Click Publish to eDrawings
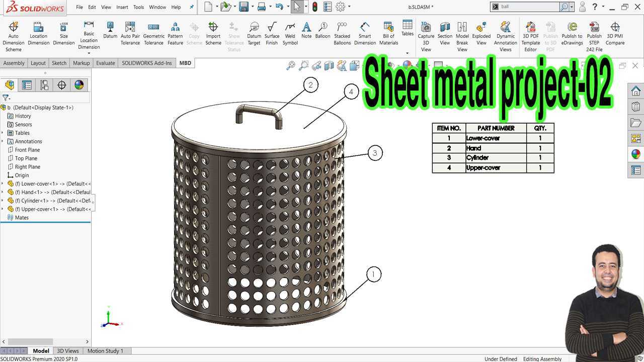The image size is (644, 362). click(572, 33)
